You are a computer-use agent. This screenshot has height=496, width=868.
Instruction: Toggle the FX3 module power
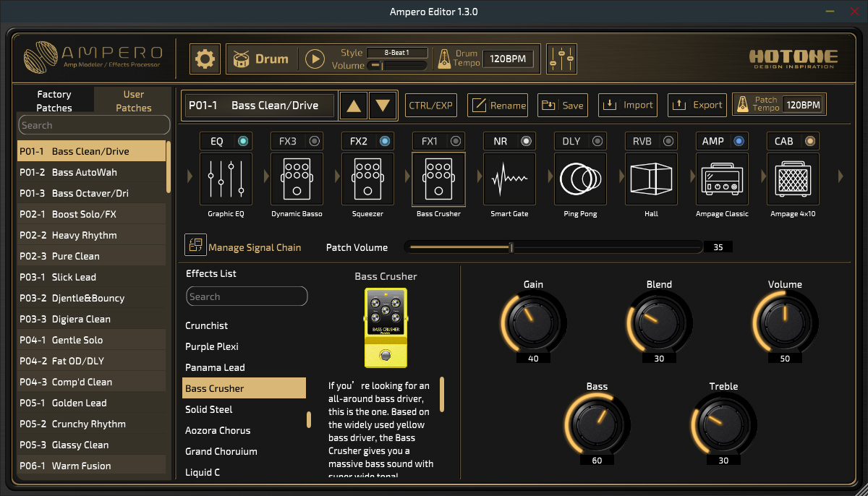pyautogui.click(x=314, y=141)
